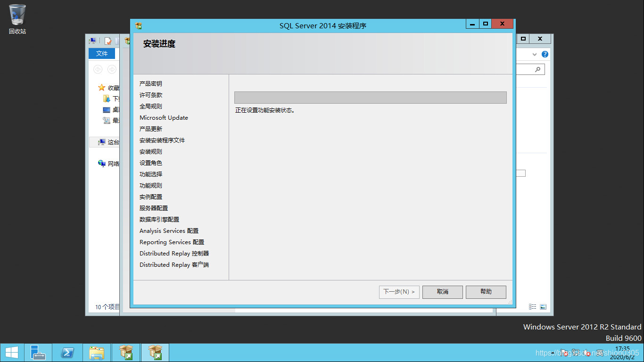Click the taskbar clock showing 17:35
The width and height of the screenshot is (644, 362).
point(622,352)
